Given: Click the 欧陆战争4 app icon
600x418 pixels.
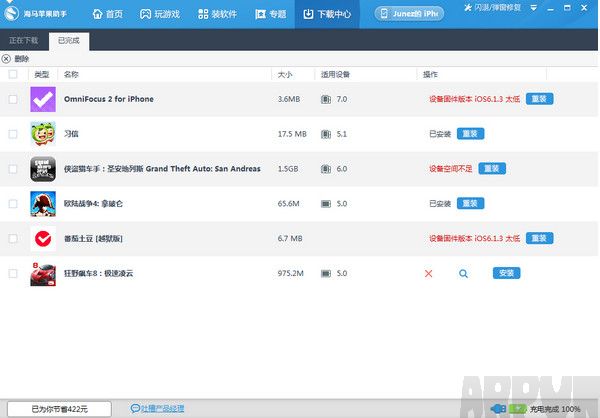Looking at the screenshot, I should coord(42,204).
